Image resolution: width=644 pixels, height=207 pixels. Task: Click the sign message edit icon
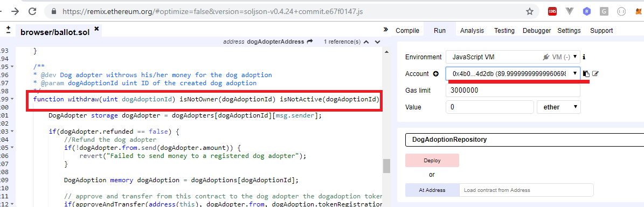point(595,74)
